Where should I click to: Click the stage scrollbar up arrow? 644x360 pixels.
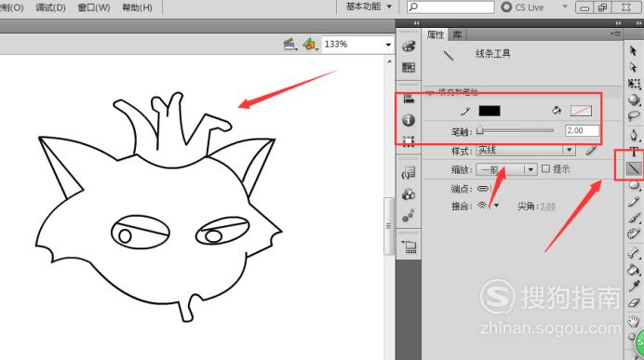pos(389,61)
